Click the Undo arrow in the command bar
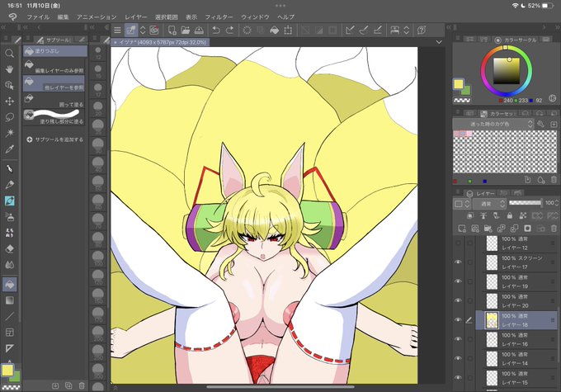Viewport: 561px width, 392px height. (216, 31)
